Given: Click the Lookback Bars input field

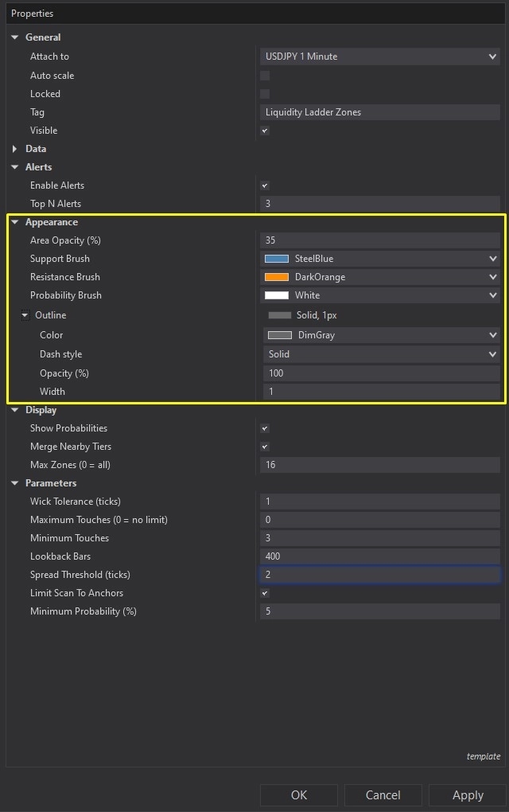Looking at the screenshot, I should (380, 556).
